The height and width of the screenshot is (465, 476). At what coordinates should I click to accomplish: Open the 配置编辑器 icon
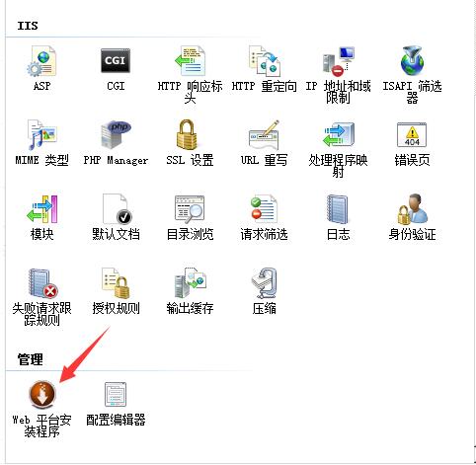coord(116,394)
